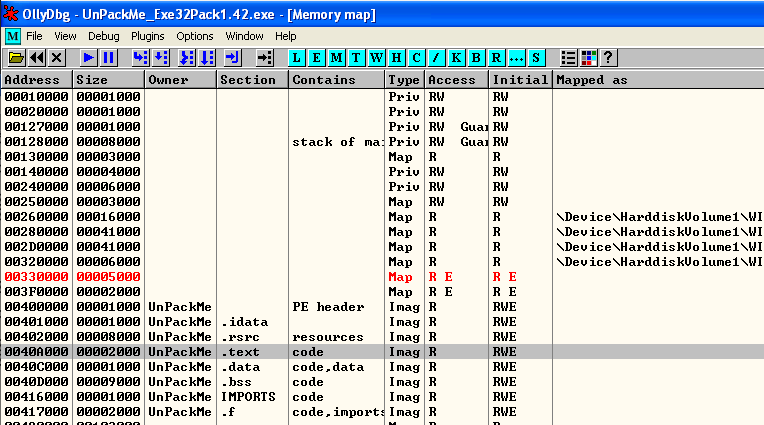Restart program with the rewind icon
Screen dimensions: 764x425
click(37, 58)
